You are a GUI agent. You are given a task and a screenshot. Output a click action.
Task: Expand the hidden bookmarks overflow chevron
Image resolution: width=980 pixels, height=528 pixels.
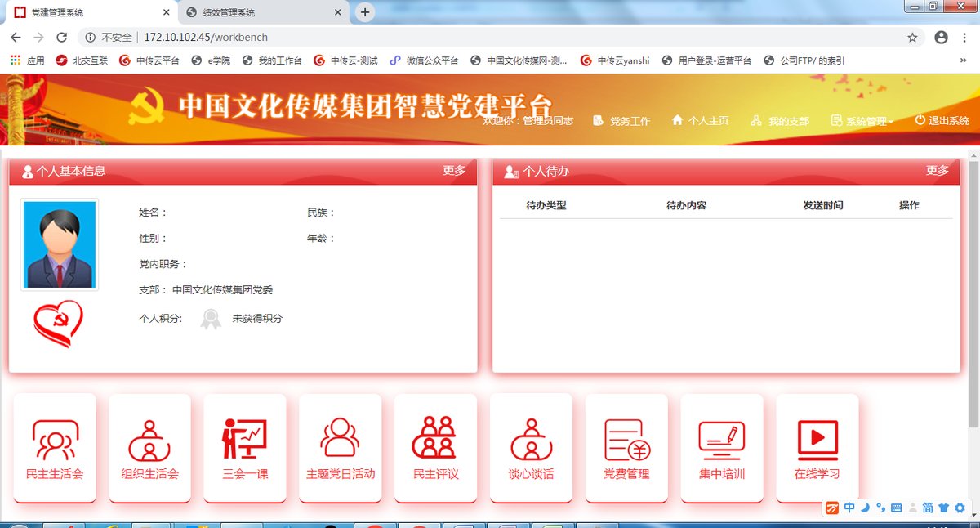coord(962,60)
